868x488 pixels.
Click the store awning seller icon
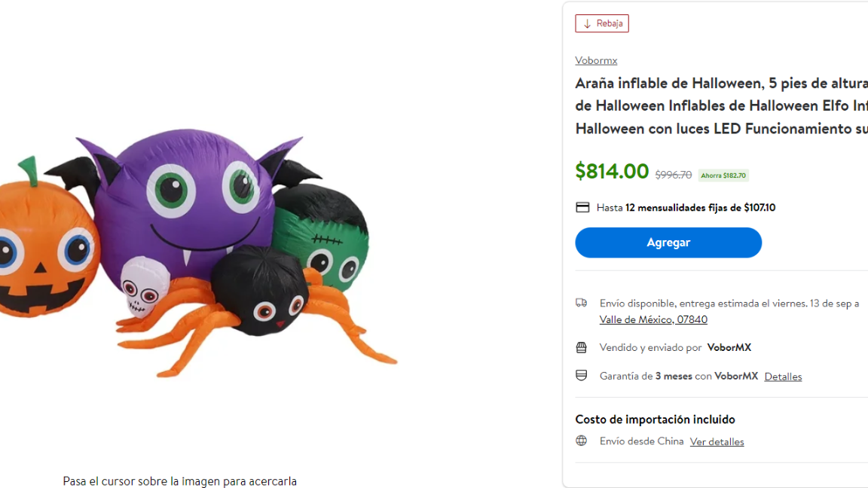click(581, 347)
